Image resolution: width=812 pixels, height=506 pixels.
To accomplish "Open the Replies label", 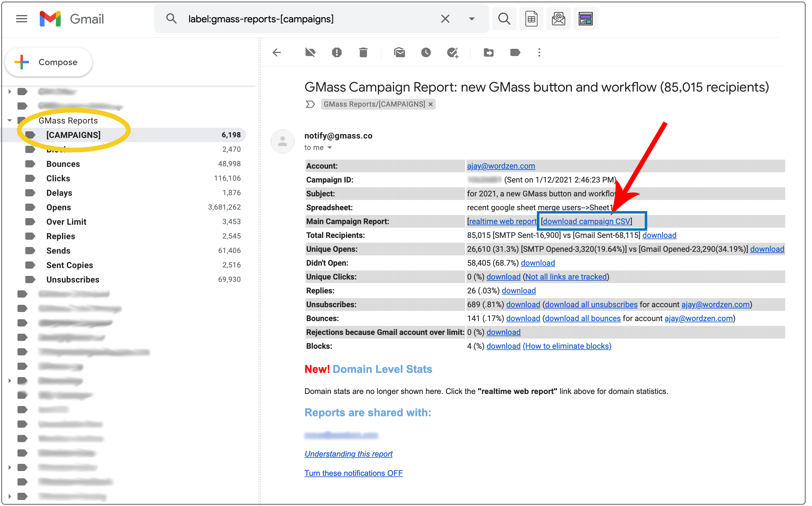I will coord(61,237).
